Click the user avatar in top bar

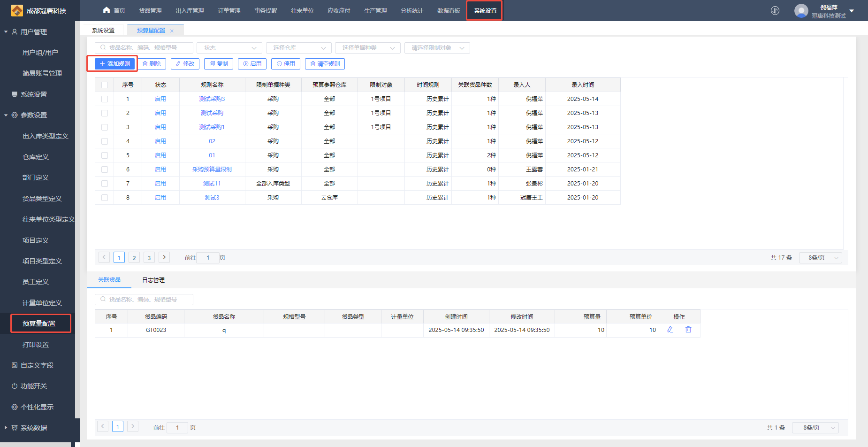point(801,11)
